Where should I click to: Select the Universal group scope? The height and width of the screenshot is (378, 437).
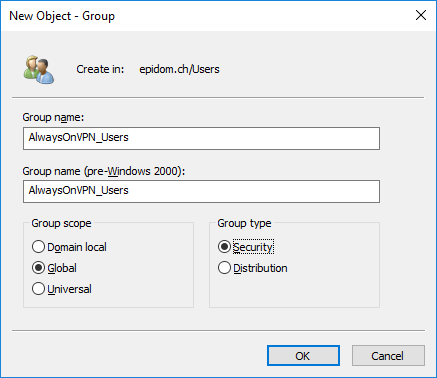[x=62, y=289]
